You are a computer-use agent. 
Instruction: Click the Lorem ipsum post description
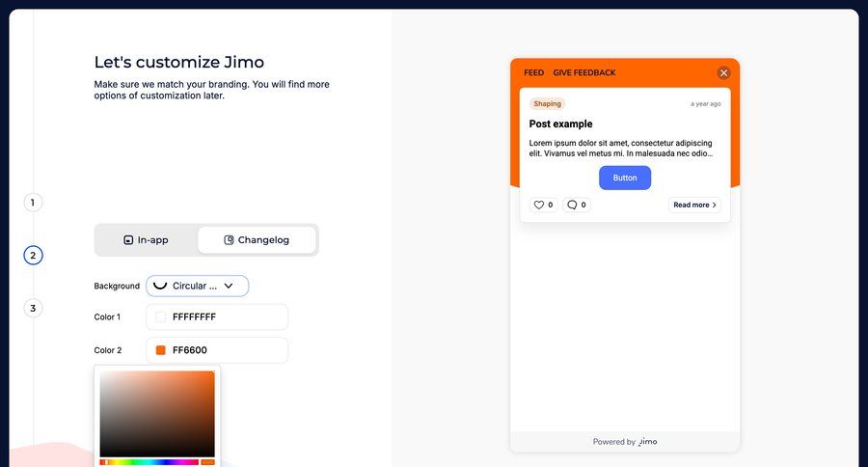pos(620,148)
